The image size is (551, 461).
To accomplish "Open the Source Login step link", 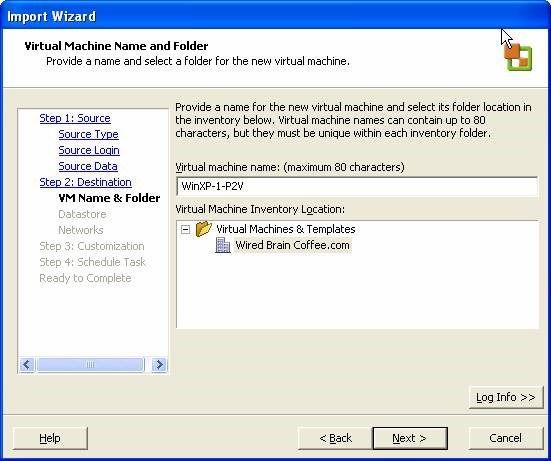I will [89, 150].
